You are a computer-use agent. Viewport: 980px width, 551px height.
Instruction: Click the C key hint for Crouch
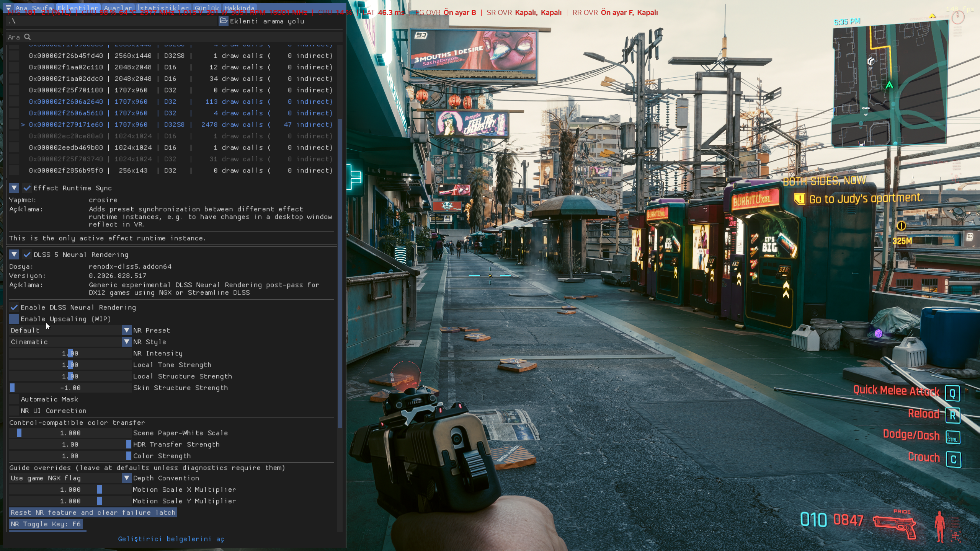pyautogui.click(x=953, y=460)
